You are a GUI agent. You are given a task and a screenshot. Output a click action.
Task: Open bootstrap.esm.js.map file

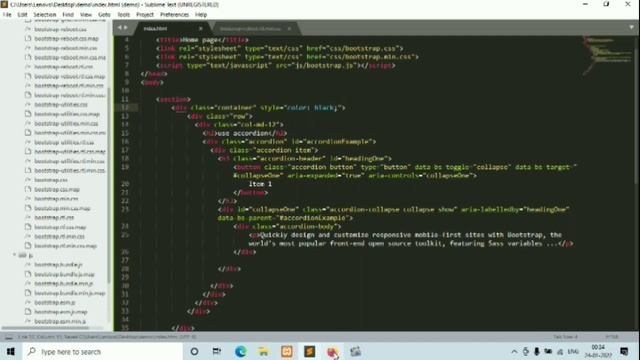tap(61, 312)
